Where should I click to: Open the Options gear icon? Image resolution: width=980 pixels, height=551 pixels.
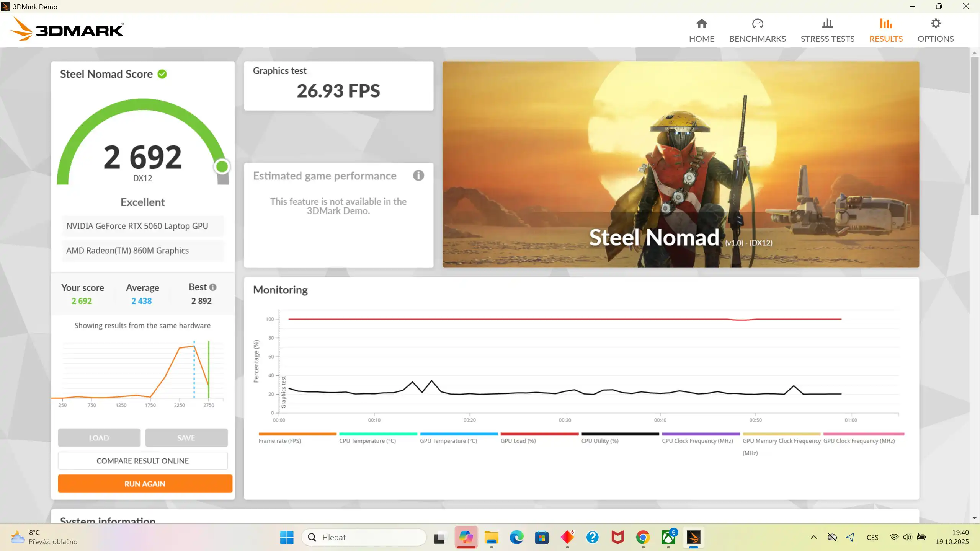coord(935,24)
